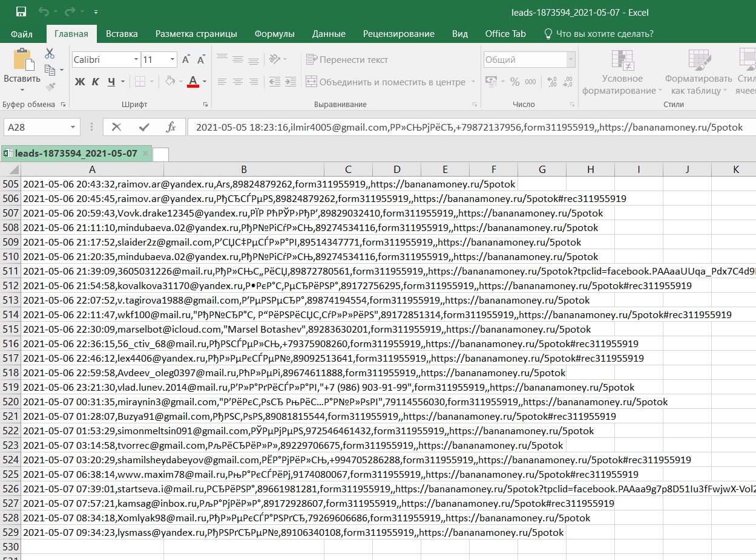The height and width of the screenshot is (560, 756).
Task: Switch to the Данные tab
Action: point(329,34)
